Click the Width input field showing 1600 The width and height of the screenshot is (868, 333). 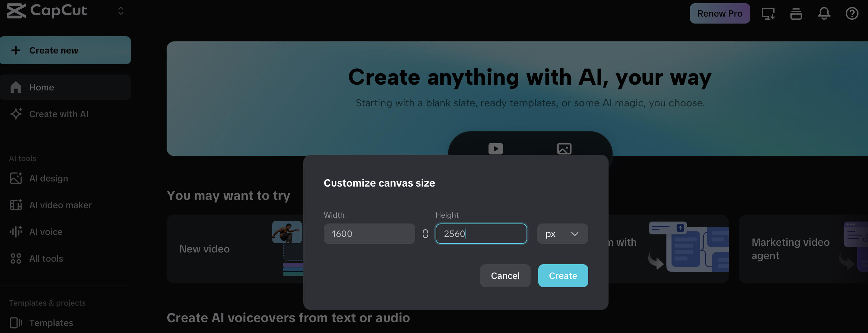pyautogui.click(x=369, y=233)
